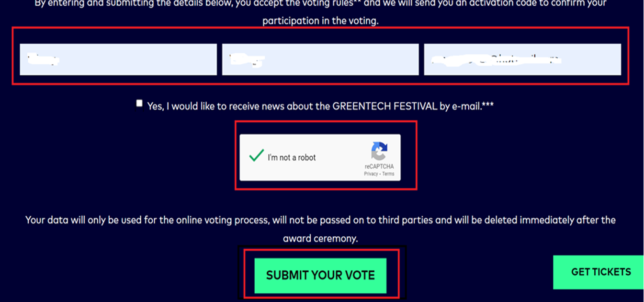Click the GET TICKETS button
Image resolution: width=644 pixels, height=302 pixels.
[600, 272]
